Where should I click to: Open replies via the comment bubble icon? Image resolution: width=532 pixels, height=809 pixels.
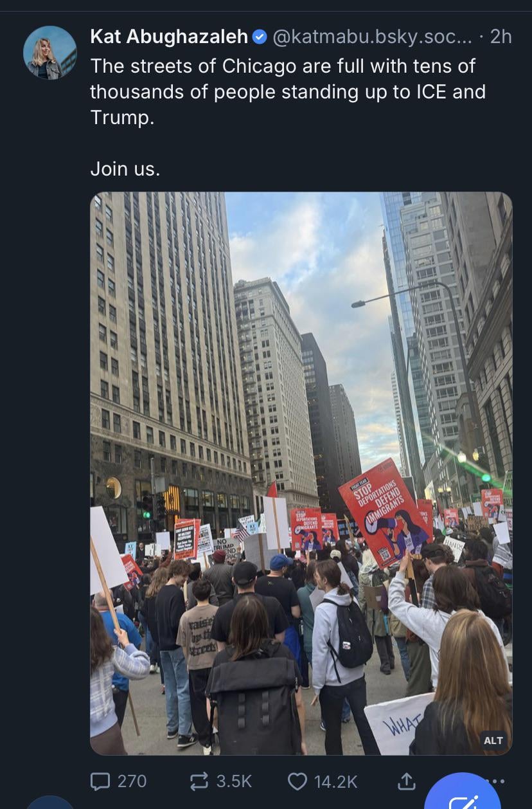[100, 781]
